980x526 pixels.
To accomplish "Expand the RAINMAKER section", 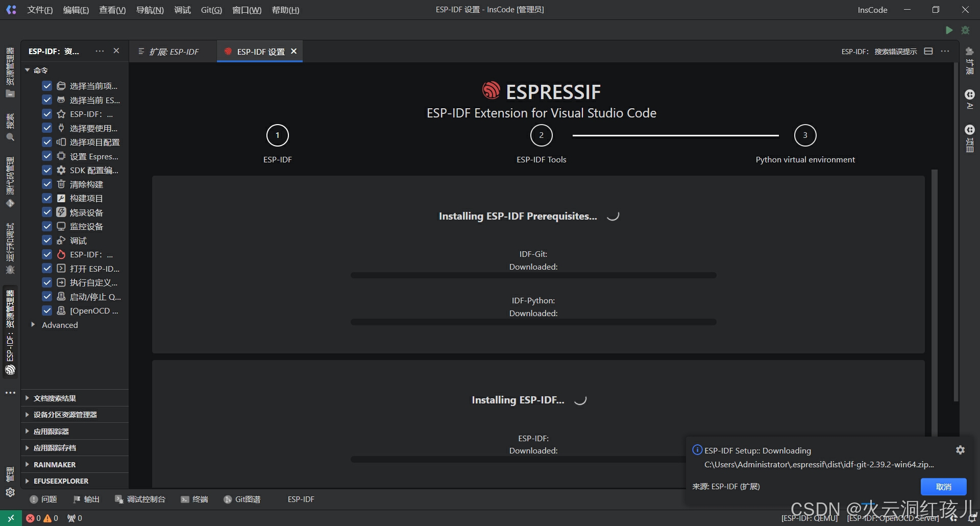I will [x=75, y=465].
